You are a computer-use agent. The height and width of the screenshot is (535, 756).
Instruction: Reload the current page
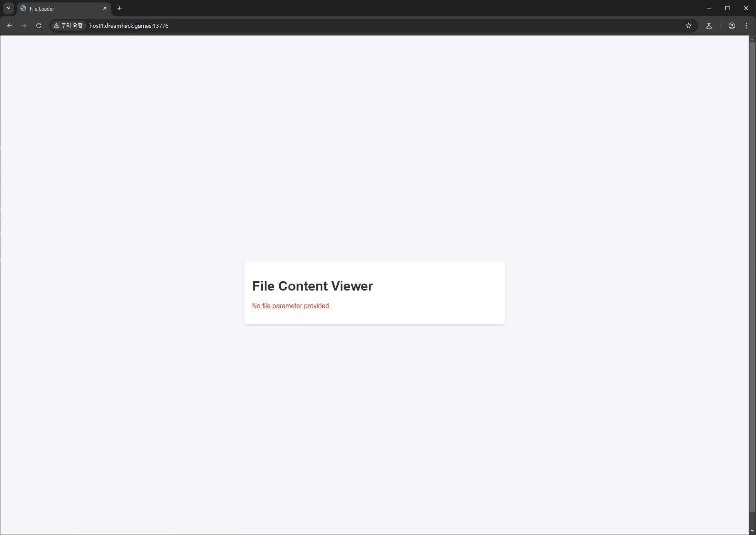(x=39, y=25)
